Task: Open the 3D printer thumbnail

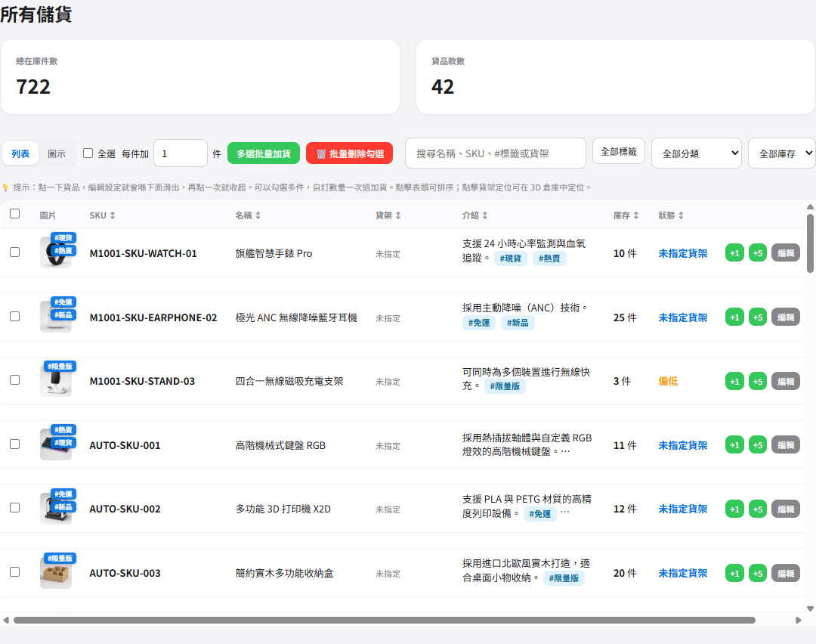Action: point(56,508)
